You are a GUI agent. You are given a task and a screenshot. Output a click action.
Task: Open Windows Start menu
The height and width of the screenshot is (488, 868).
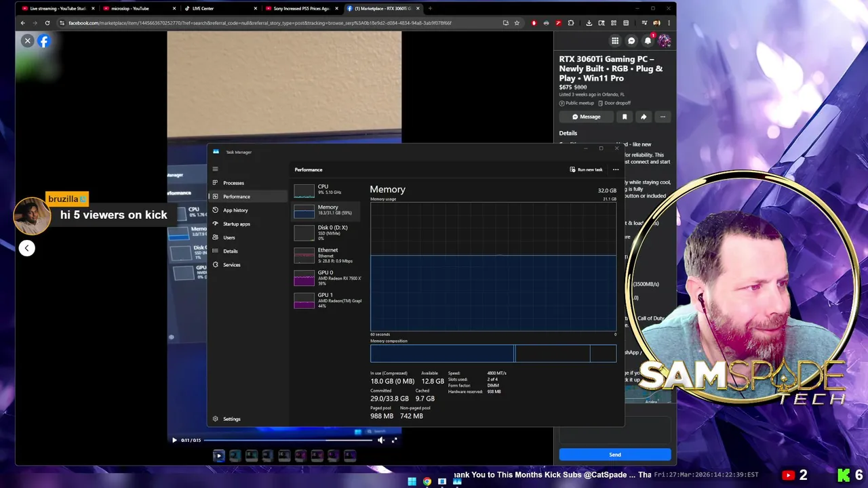tap(412, 482)
